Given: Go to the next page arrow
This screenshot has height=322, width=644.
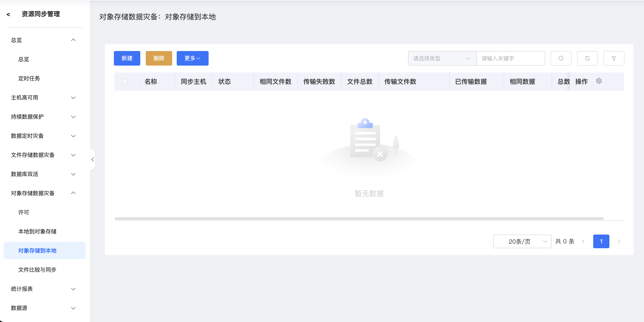Looking at the screenshot, I should point(619,241).
